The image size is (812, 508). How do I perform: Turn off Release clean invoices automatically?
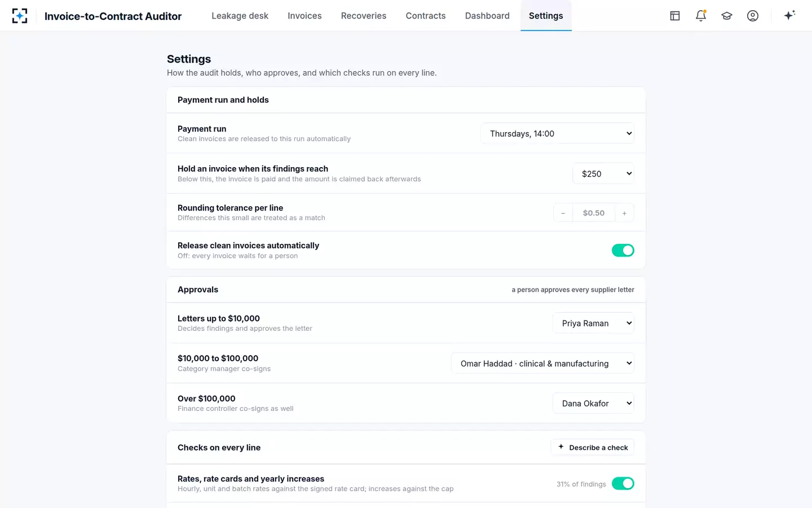623,250
